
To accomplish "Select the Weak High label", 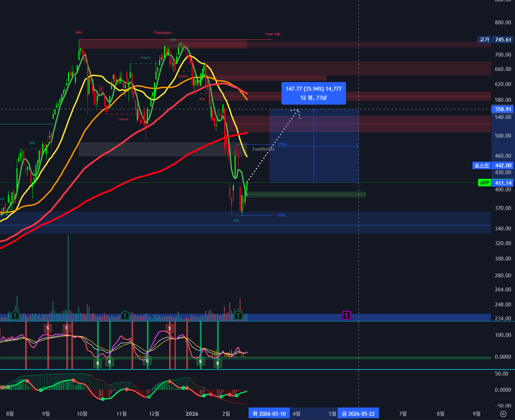I will pos(273,34).
